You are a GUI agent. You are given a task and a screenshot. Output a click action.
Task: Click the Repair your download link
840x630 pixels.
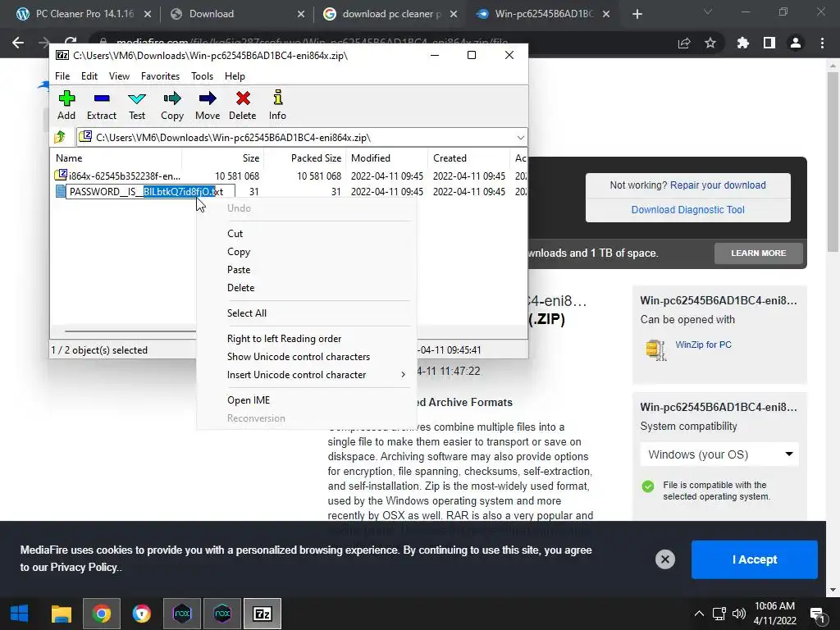pyautogui.click(x=718, y=185)
